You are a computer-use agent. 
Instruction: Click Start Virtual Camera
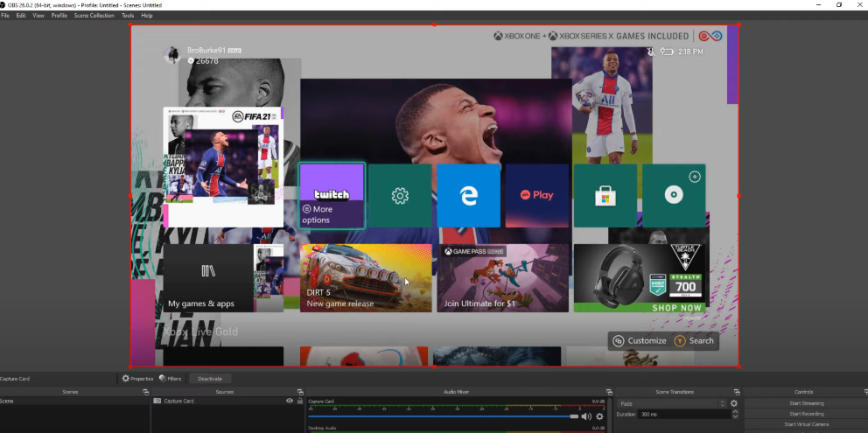click(806, 425)
